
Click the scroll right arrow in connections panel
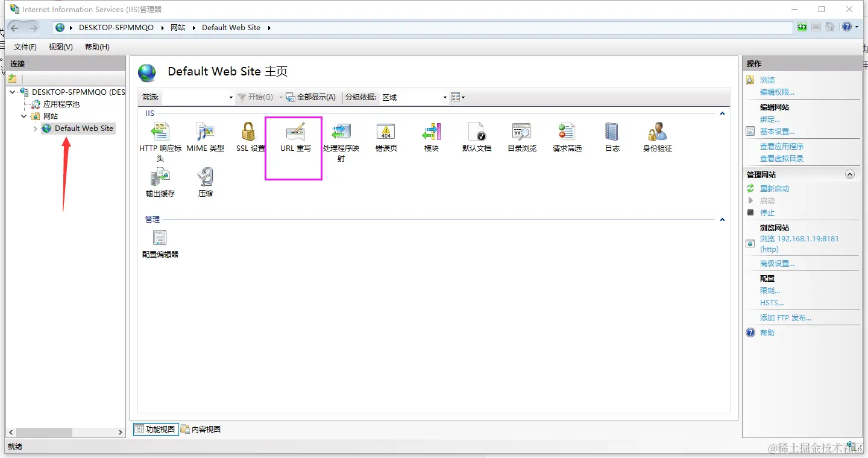[x=121, y=433]
